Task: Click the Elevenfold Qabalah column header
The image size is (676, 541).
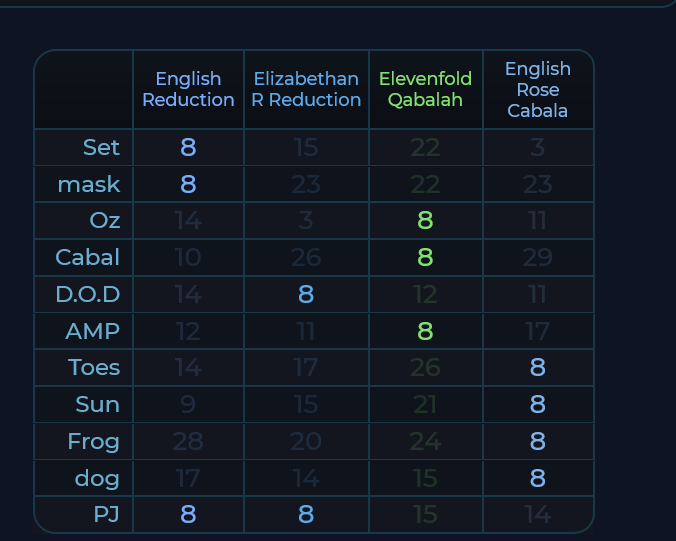Action: (425, 89)
